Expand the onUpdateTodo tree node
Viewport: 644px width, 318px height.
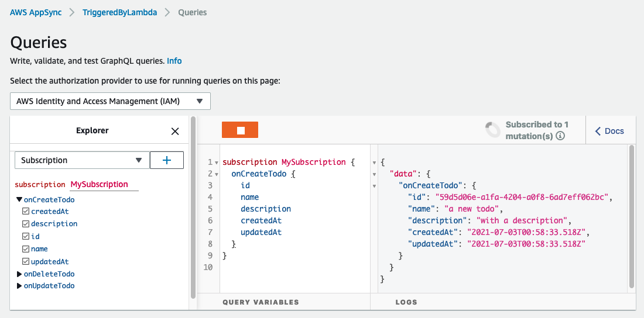click(x=19, y=286)
